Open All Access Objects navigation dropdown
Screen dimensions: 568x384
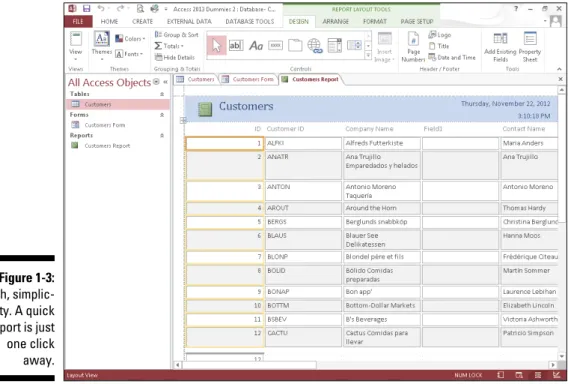click(x=156, y=82)
